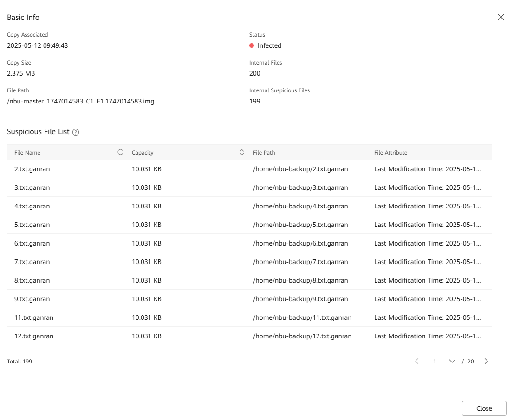Select the 12.txt.ganran file name
Screen dimensions: 513x420
click(x=34, y=336)
